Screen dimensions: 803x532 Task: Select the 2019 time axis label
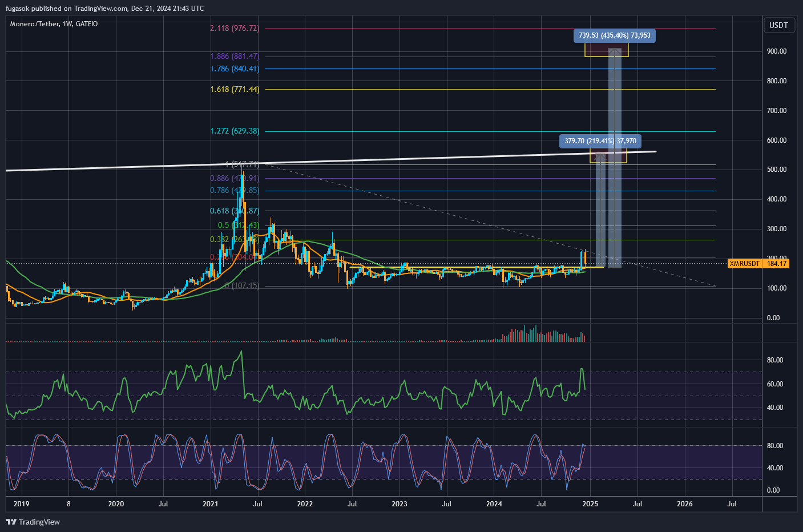(x=21, y=504)
